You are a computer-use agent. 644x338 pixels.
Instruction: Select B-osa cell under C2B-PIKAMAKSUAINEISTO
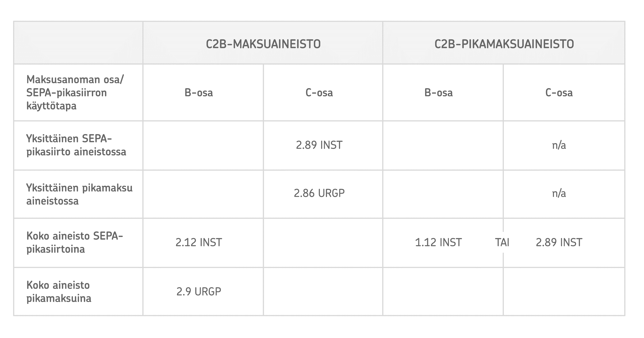[439, 93]
